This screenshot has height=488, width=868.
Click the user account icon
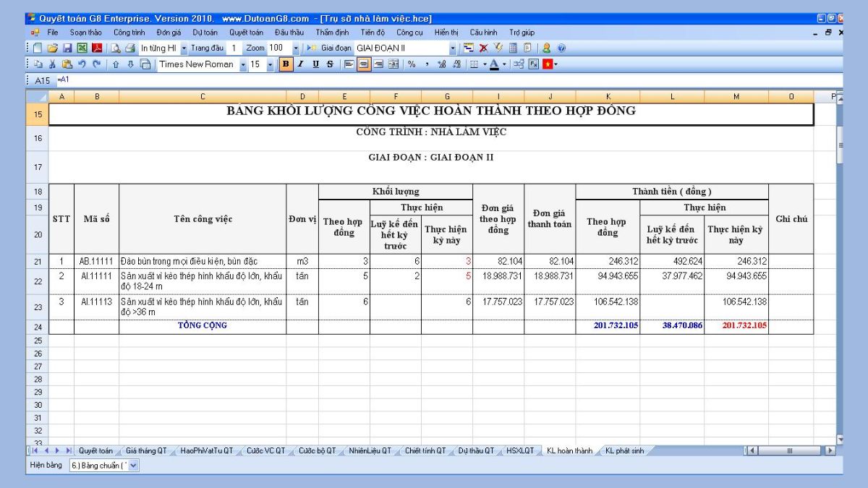pyautogui.click(x=547, y=48)
